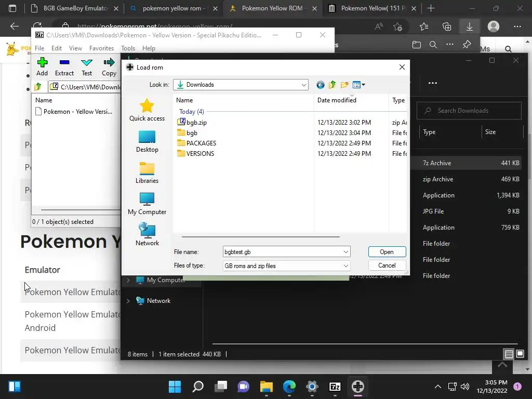
Task: Click the Extract icon in 7-Zip
Action: click(x=64, y=66)
